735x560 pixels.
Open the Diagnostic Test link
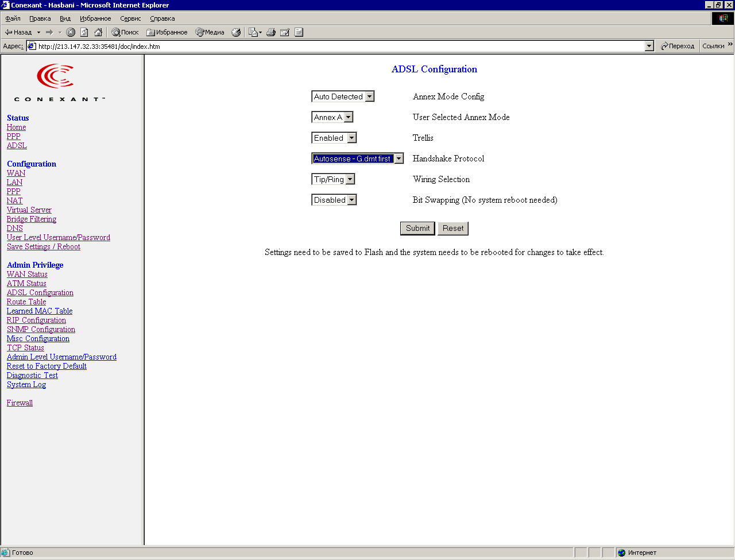click(x=32, y=375)
